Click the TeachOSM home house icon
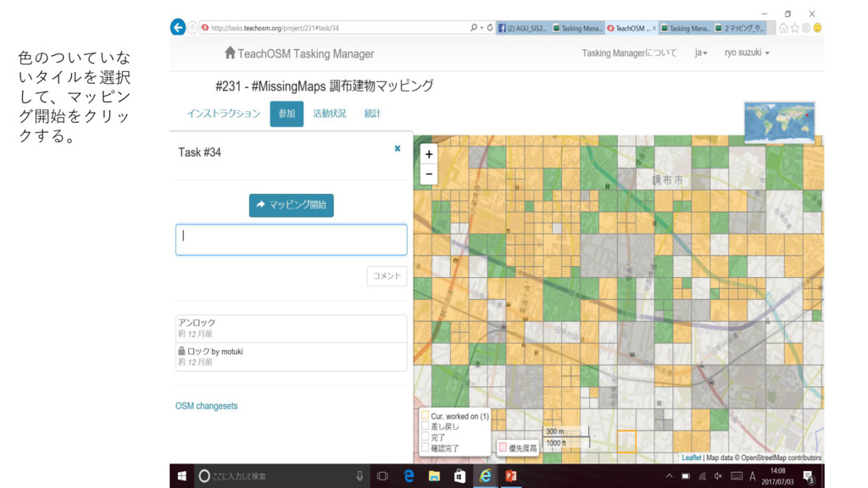Screen dimensions: 868x488 coord(230,53)
